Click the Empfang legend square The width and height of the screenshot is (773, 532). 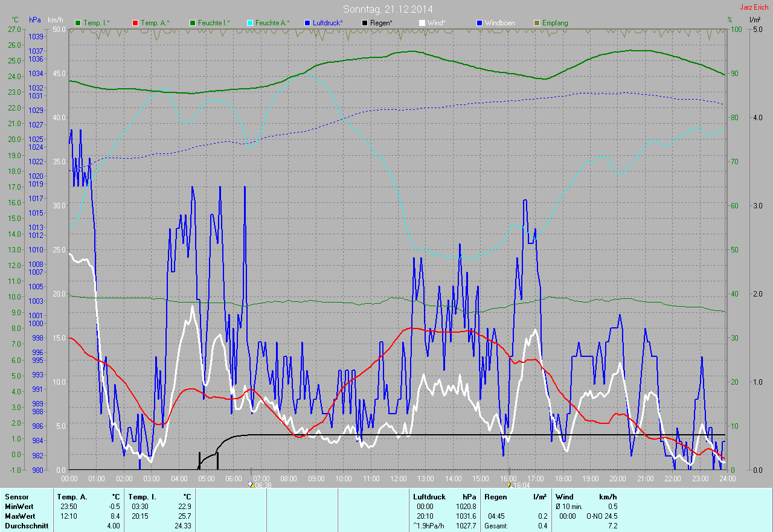point(537,23)
